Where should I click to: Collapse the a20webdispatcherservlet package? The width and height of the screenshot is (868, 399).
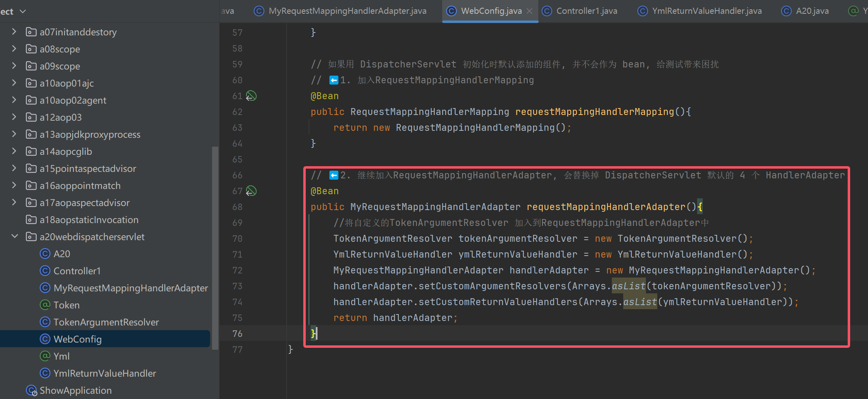[15, 236]
